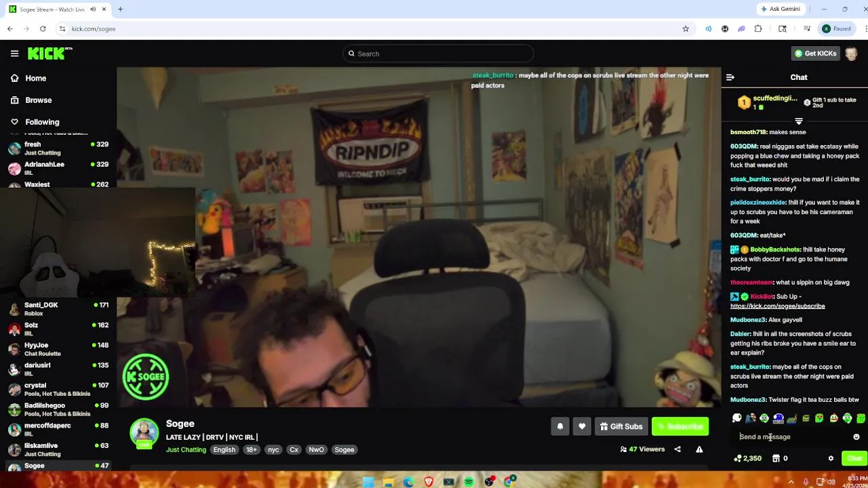Open File Explorer from the taskbar
The image size is (868, 488).
click(388, 482)
